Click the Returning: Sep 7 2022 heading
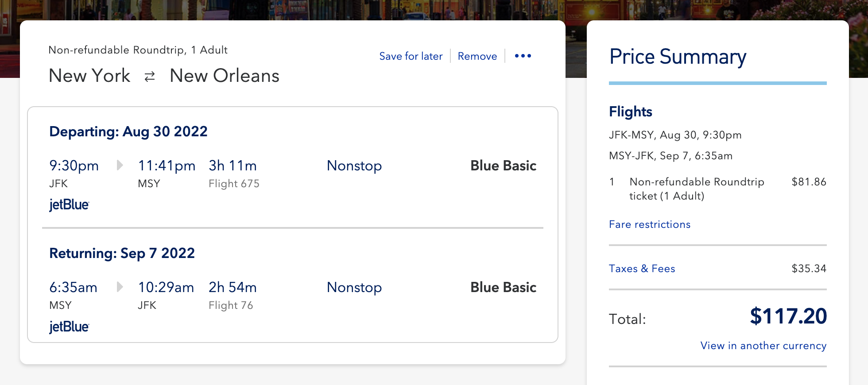Screen dimensions: 868x385 (x=122, y=253)
